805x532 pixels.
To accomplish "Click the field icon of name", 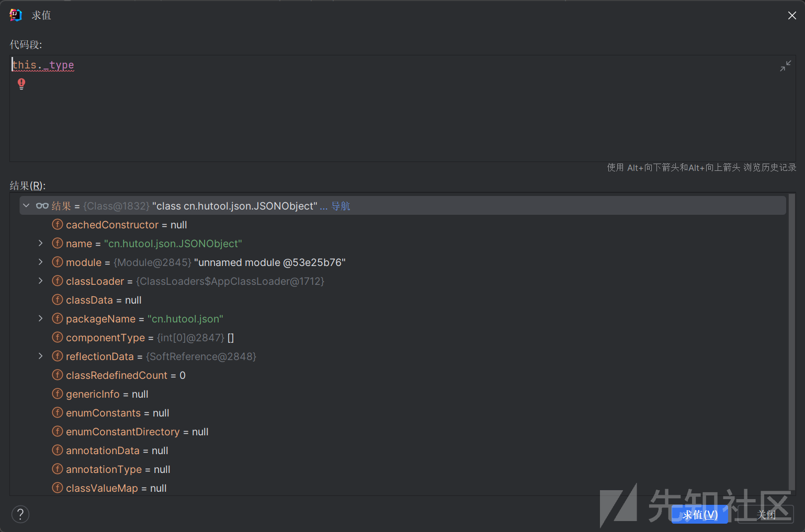I will click(x=58, y=244).
